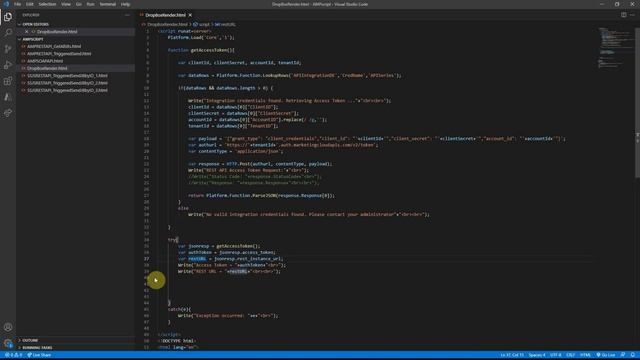Open SSJSRESTAPI TriggeredSend file ending _3.html

67,90
